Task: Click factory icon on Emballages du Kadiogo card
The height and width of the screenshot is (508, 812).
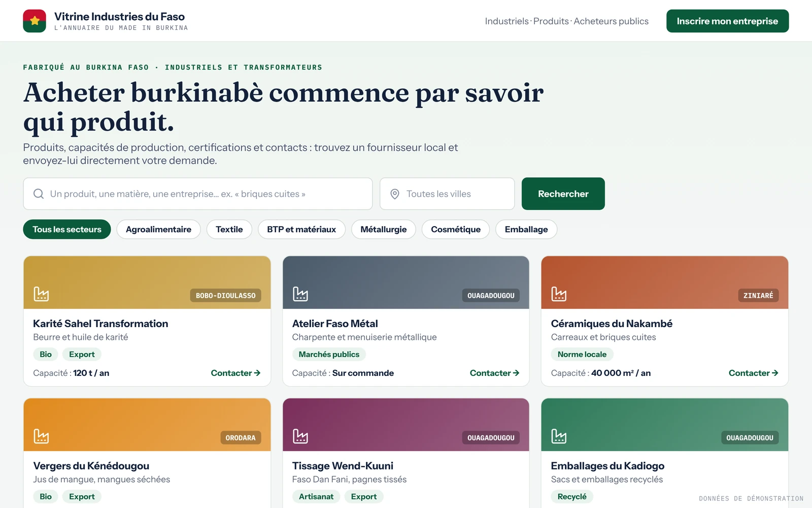Action: 559,436
